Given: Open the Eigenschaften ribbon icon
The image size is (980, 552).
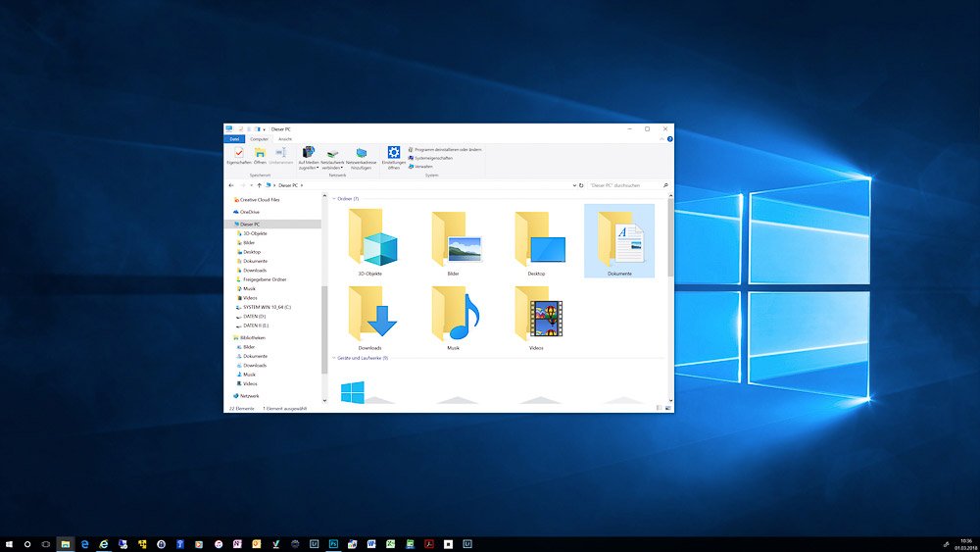Looking at the screenshot, I should (238, 153).
